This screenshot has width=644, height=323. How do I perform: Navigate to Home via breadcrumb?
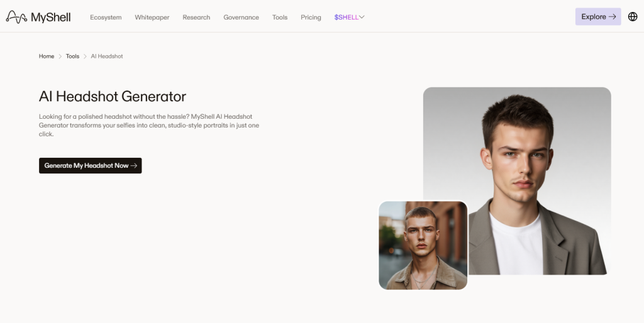(47, 57)
